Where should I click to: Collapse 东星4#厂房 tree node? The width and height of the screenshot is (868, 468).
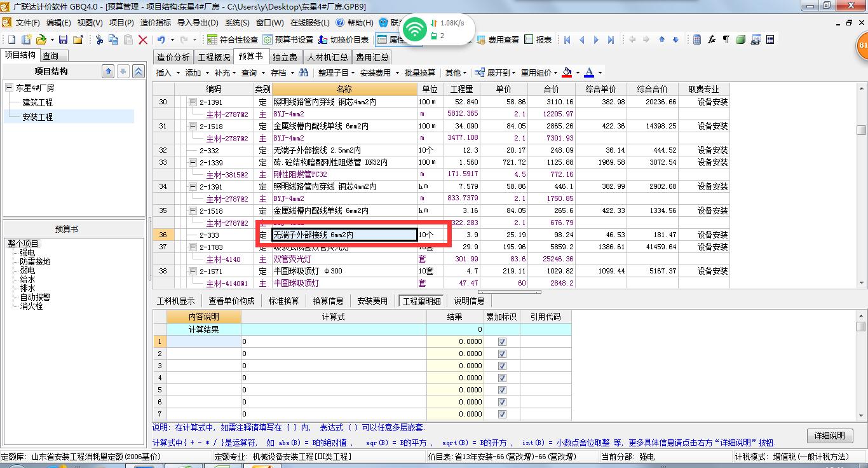(x=10, y=88)
